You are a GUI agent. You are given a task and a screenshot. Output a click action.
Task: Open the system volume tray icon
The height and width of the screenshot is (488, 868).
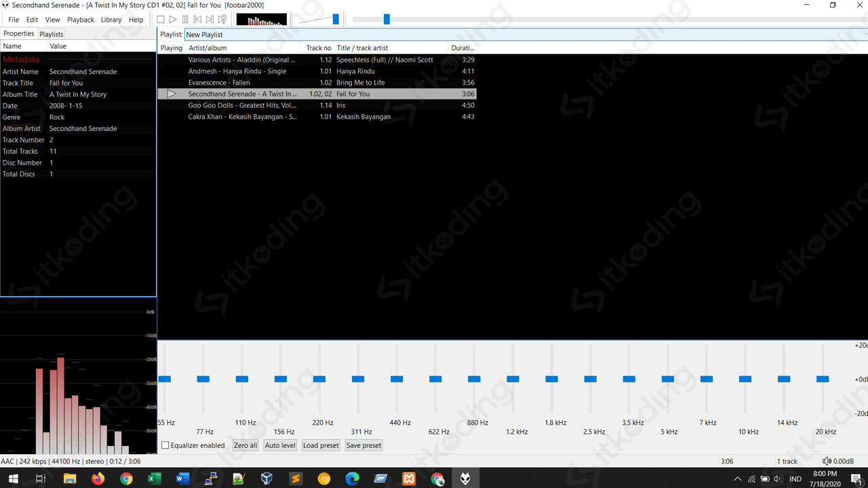[778, 479]
